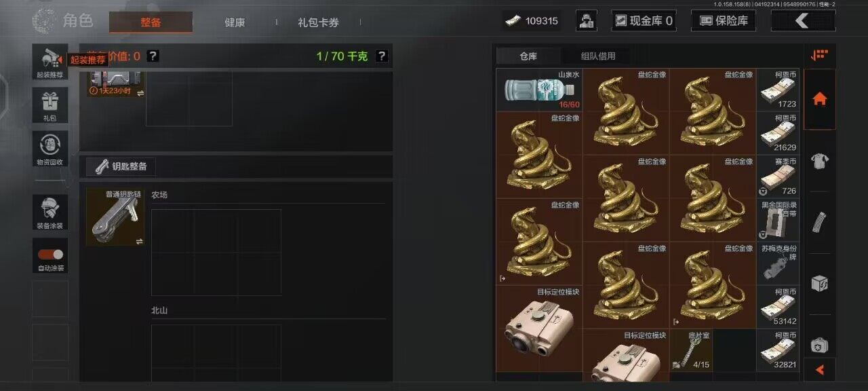
Task: Open the 装备涂装 equipment skin icon
Action: [50, 212]
